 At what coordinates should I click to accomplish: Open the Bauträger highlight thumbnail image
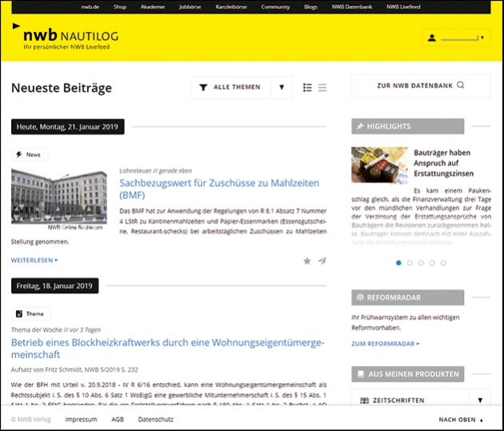[x=379, y=165]
